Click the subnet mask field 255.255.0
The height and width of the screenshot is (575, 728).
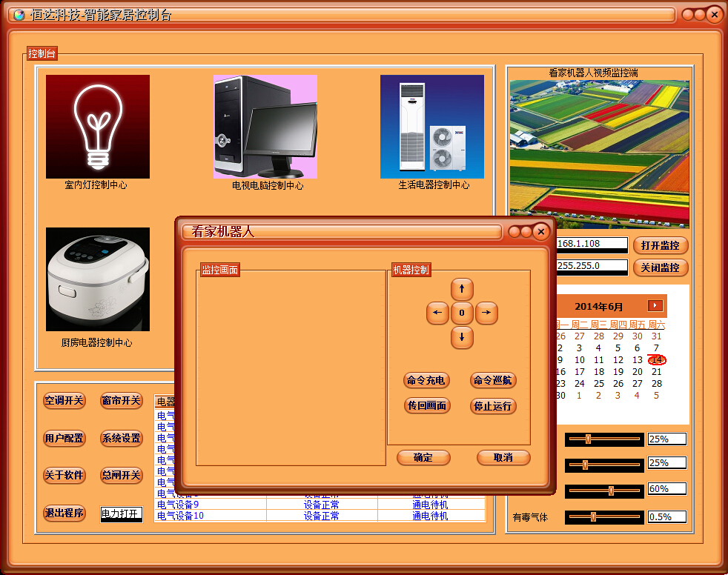592,267
